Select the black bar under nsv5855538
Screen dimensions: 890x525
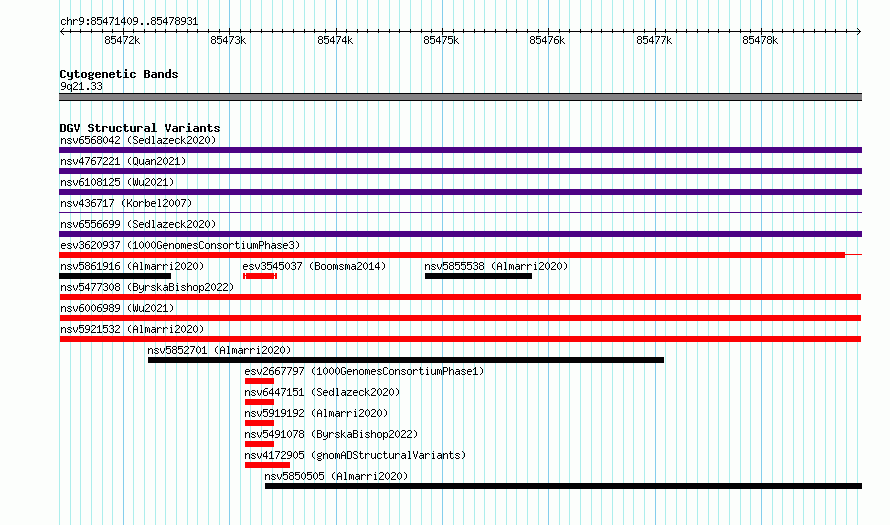point(478,276)
